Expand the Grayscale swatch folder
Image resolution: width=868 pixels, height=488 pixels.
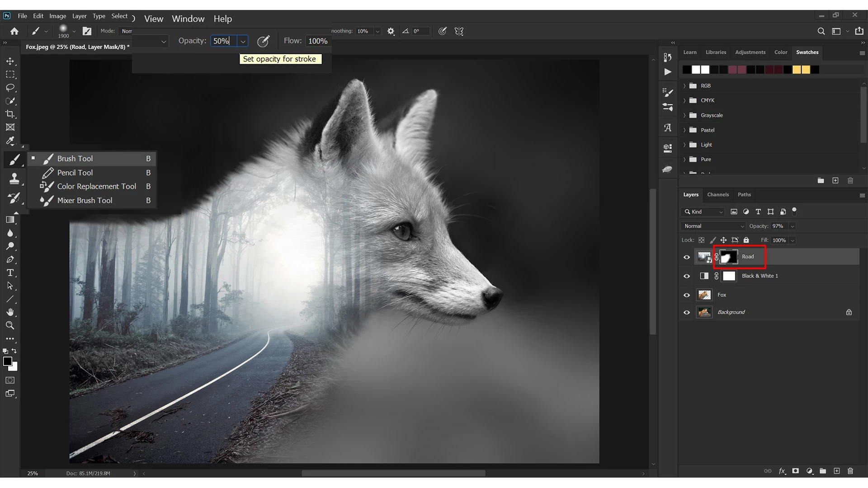(684, 115)
